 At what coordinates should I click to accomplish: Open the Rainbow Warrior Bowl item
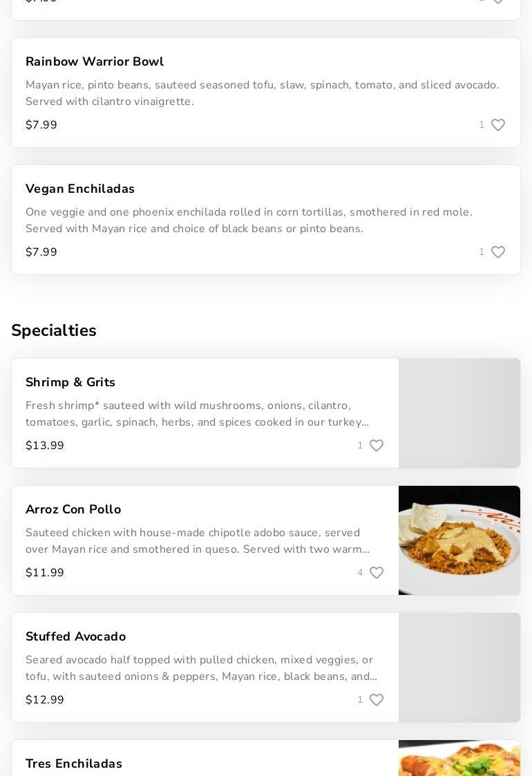click(x=95, y=61)
